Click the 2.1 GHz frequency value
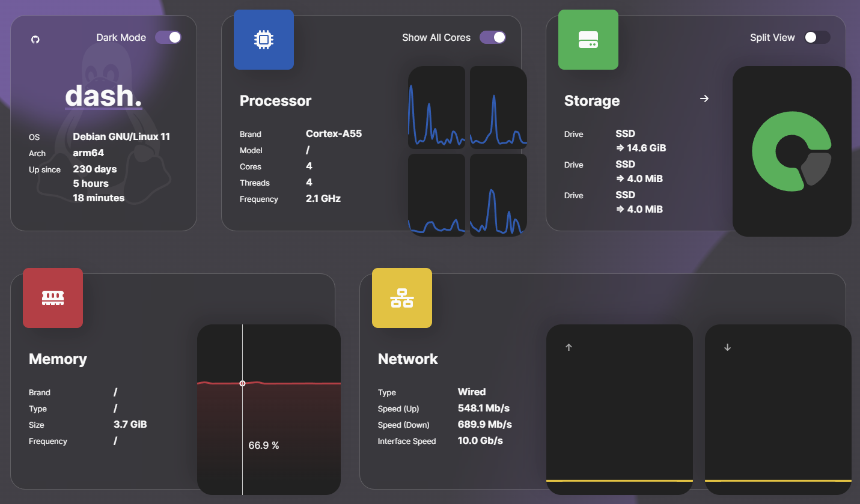 click(x=323, y=198)
